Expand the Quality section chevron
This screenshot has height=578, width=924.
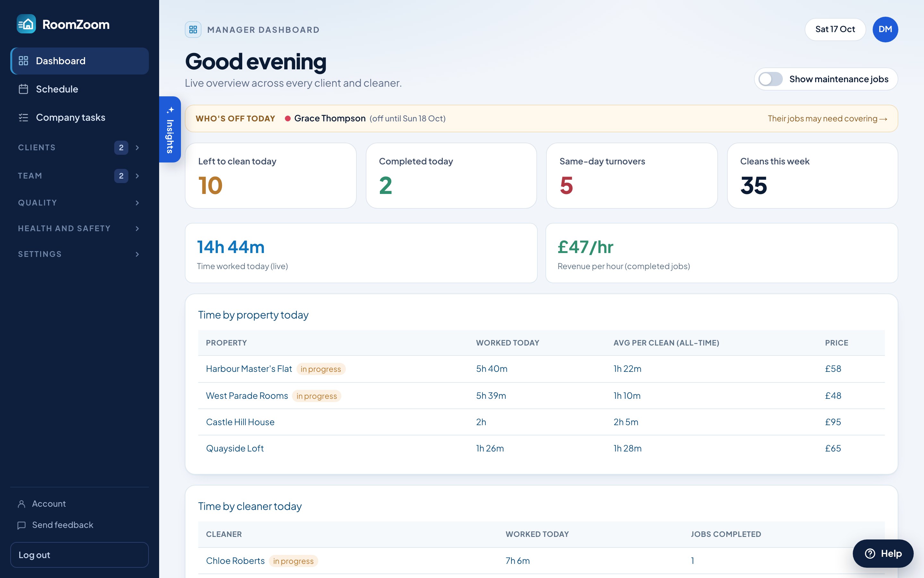[137, 203]
